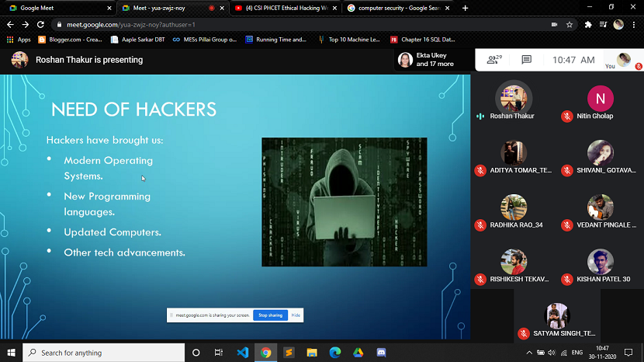Open the participants list icon

494,60
